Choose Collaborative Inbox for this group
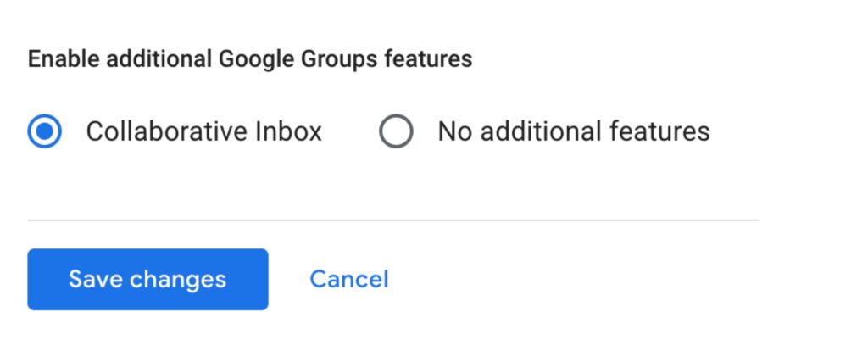This screenshot has width=868, height=351. tap(45, 131)
